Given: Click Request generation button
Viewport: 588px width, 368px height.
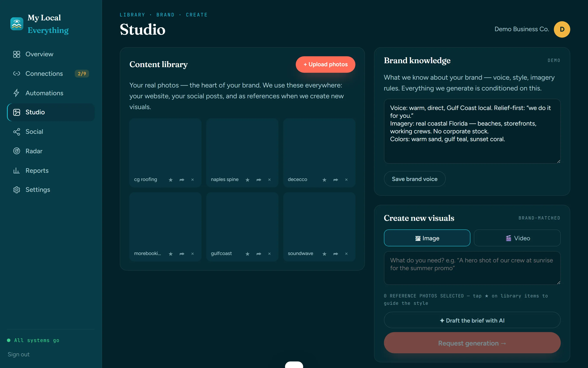Looking at the screenshot, I should click(472, 343).
